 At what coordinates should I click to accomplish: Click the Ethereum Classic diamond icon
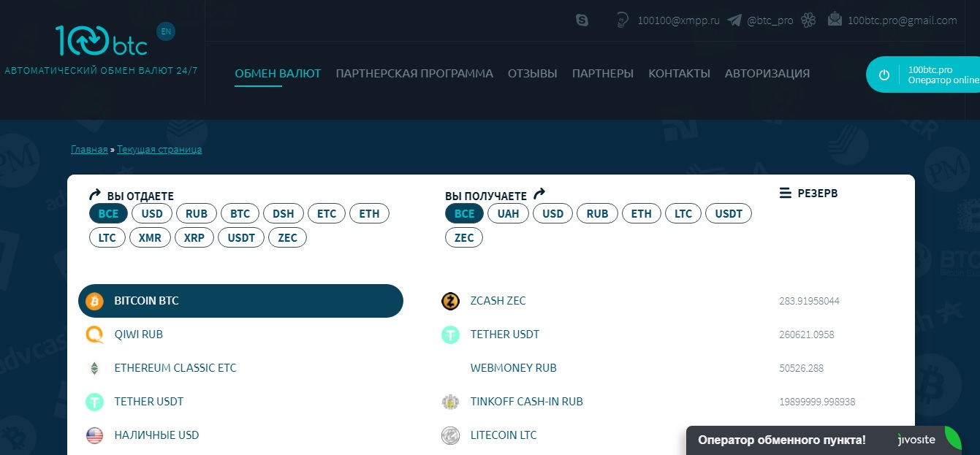(94, 368)
